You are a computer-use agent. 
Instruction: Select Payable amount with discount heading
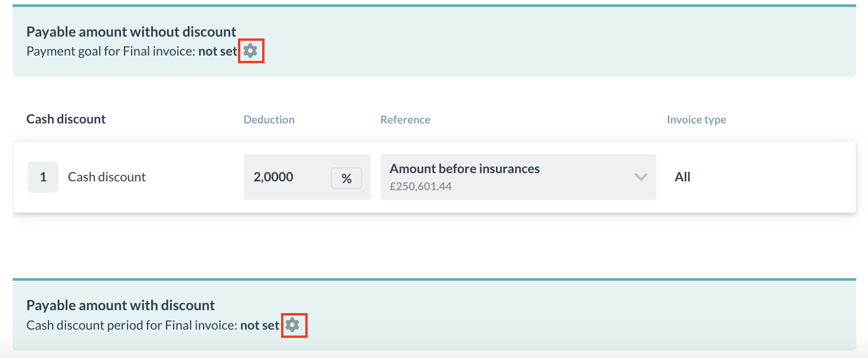point(121,306)
